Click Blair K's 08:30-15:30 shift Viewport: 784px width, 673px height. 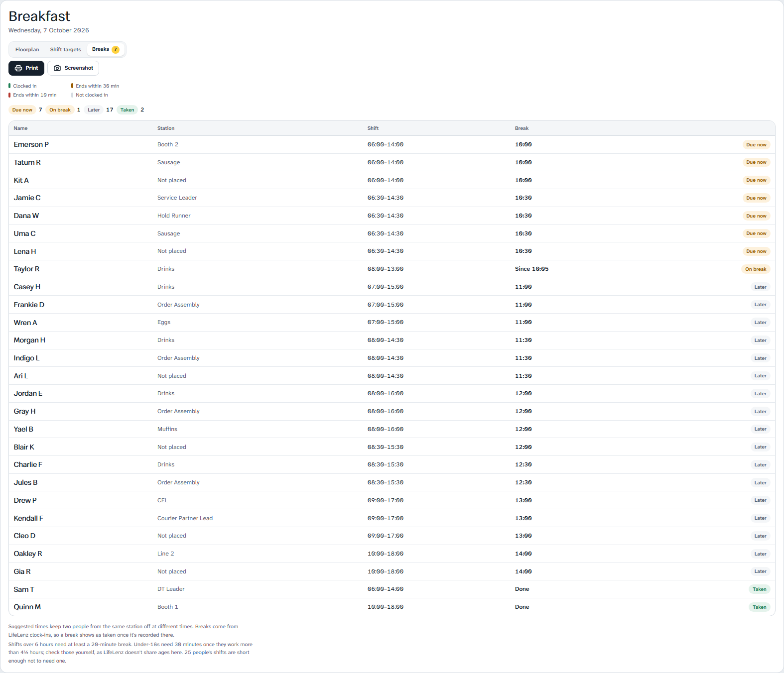pos(386,447)
